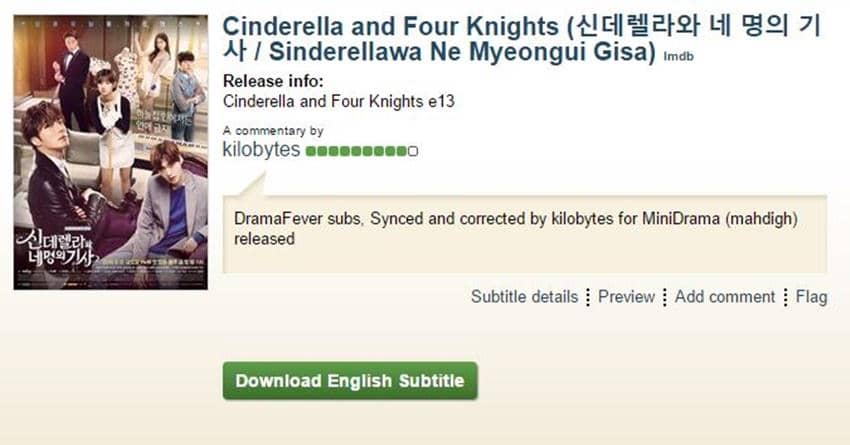This screenshot has width=850, height=445.
Task: Click the 'A commentary by' label
Action: click(x=272, y=131)
